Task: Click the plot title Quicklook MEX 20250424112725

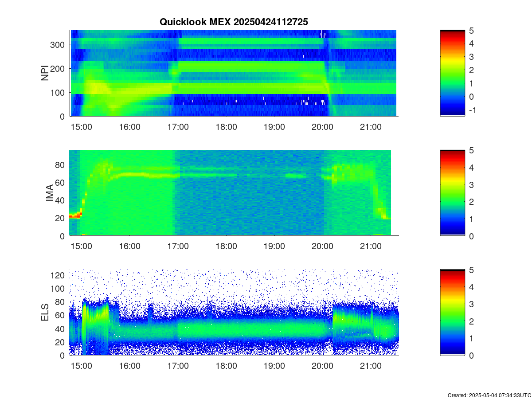Action: tap(234, 22)
